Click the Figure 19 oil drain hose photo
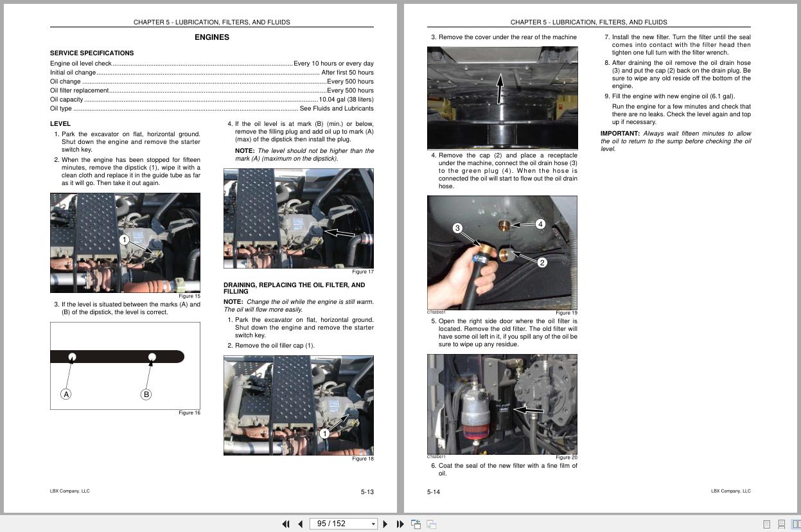The width and height of the screenshot is (801, 532). (x=502, y=253)
